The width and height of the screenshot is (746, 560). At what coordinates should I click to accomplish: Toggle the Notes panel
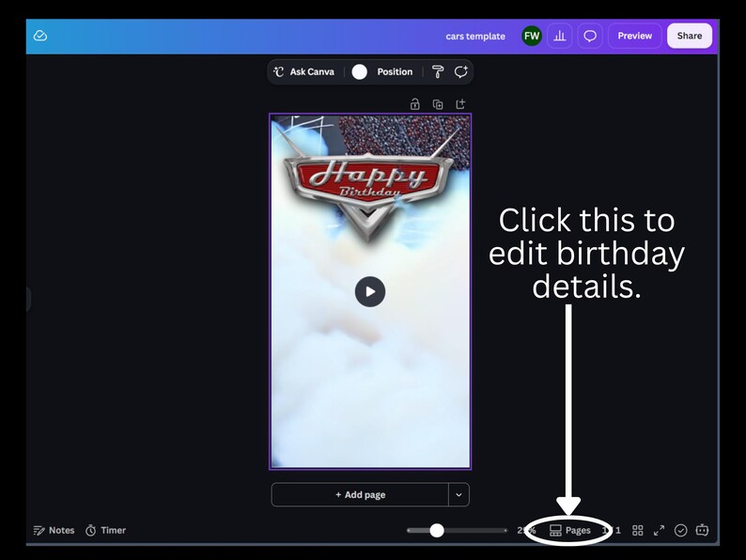point(54,530)
